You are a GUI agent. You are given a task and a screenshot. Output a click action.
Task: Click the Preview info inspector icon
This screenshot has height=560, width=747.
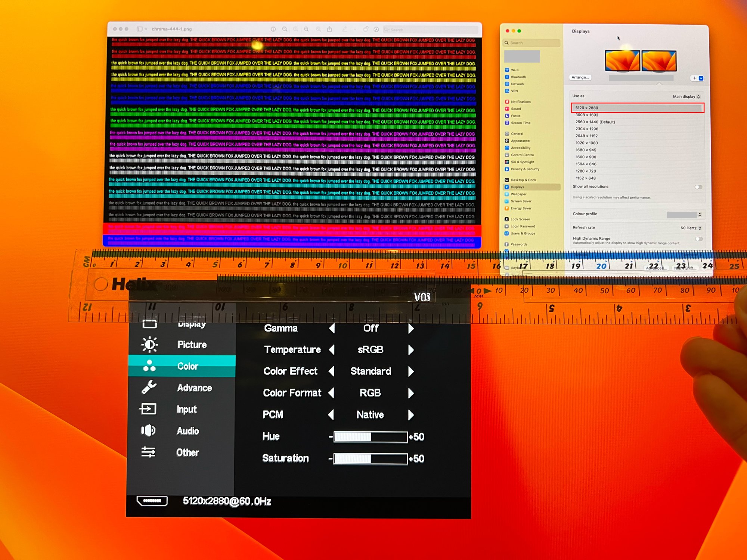[273, 29]
